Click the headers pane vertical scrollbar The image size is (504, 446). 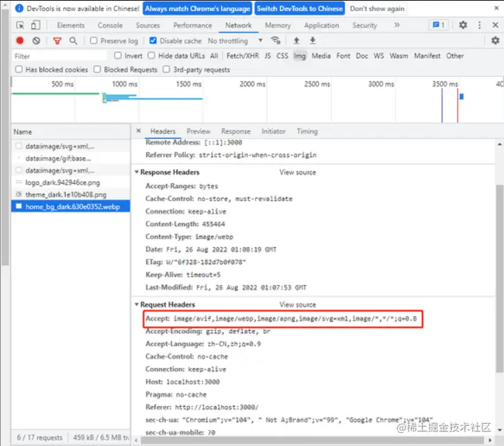499,279
